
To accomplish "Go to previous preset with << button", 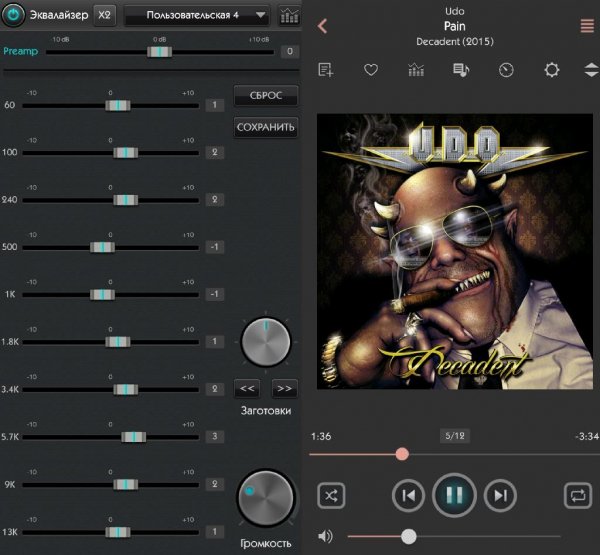I will click(x=247, y=389).
